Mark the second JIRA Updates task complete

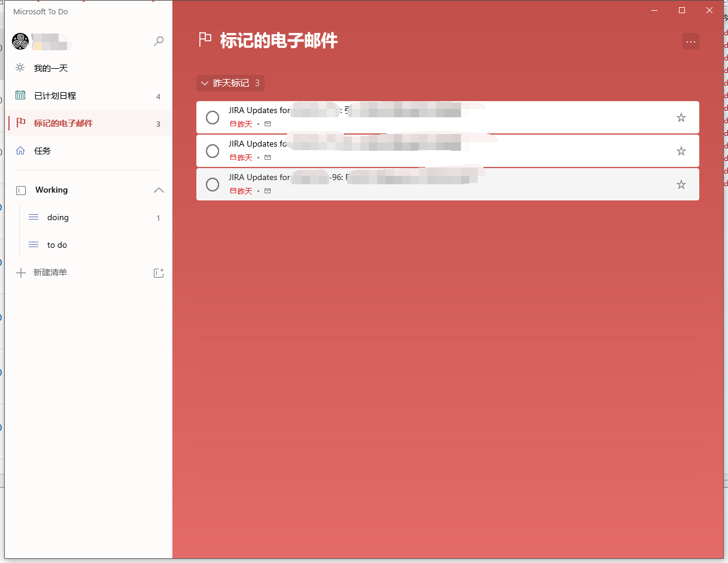(213, 151)
